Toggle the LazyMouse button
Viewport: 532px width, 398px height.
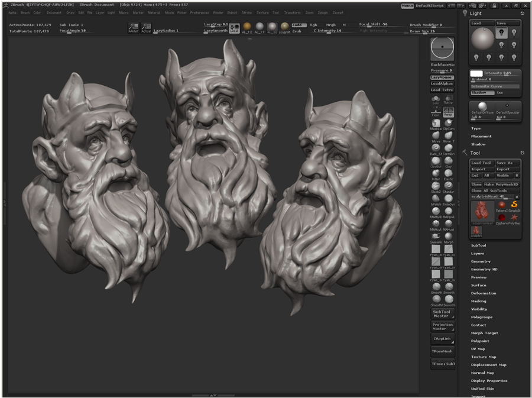point(442,77)
